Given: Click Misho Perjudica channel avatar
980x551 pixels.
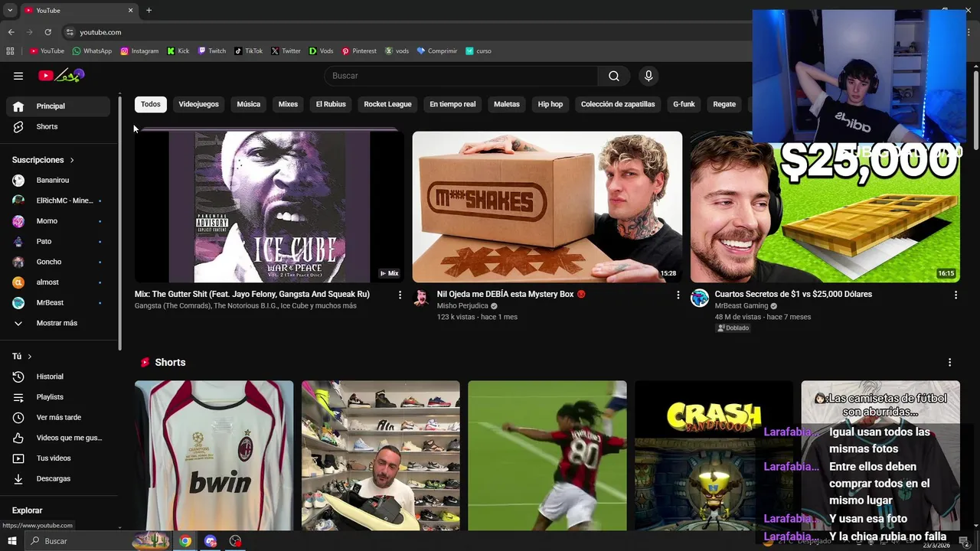Looking at the screenshot, I should [x=421, y=298].
